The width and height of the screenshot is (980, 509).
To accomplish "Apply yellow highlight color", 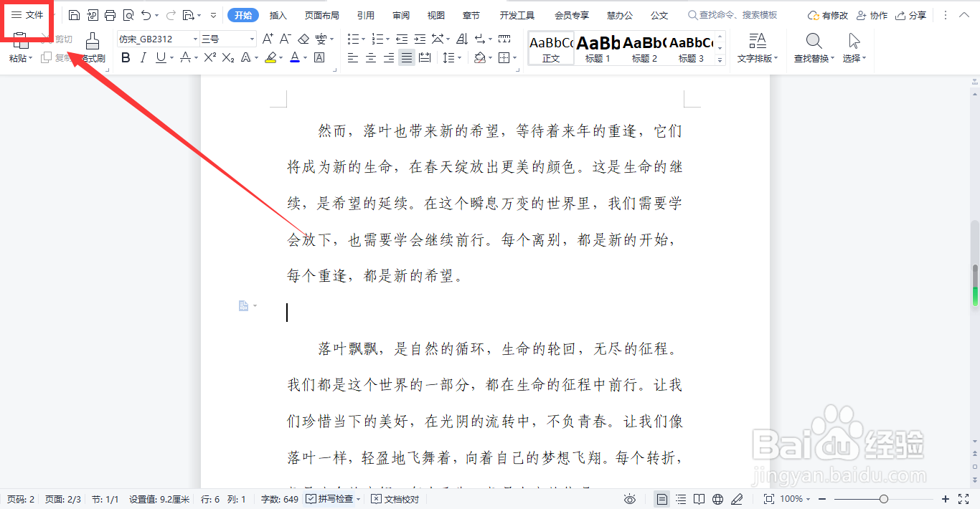I will [x=270, y=58].
